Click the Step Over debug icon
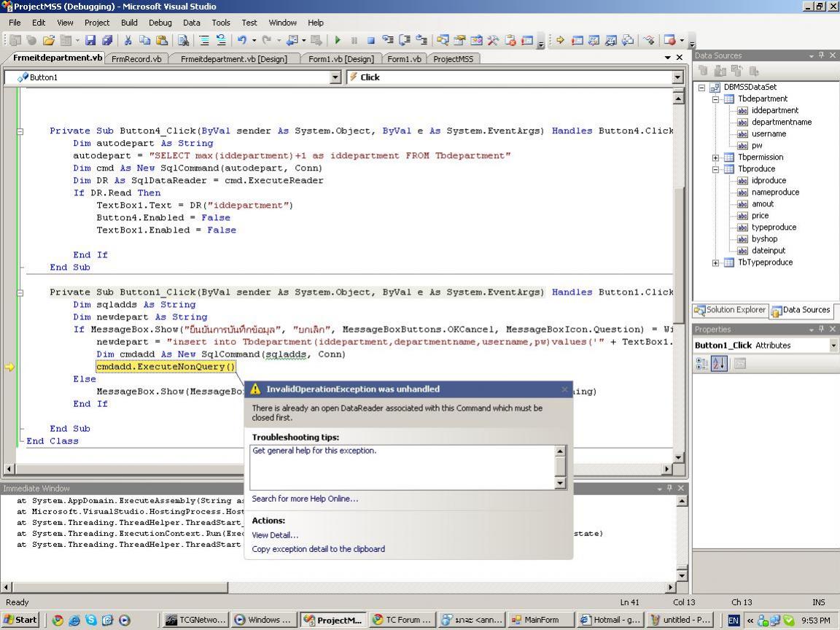The height and width of the screenshot is (630, 840). point(405,40)
